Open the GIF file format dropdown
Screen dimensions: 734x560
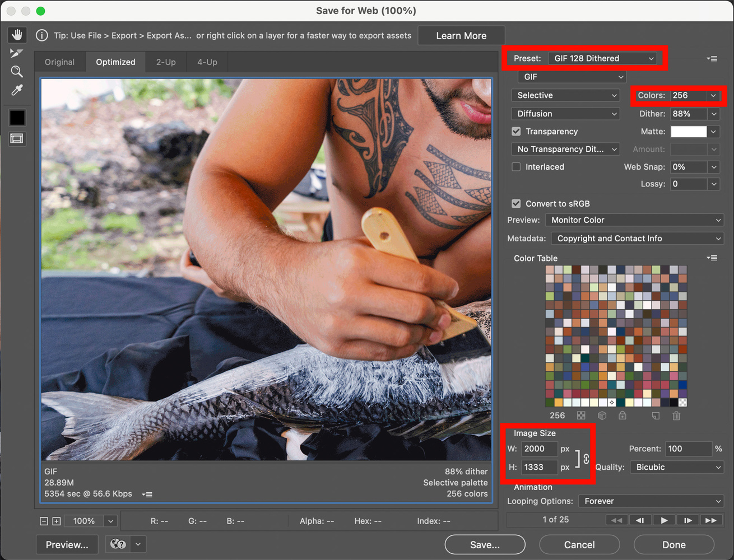(x=572, y=77)
